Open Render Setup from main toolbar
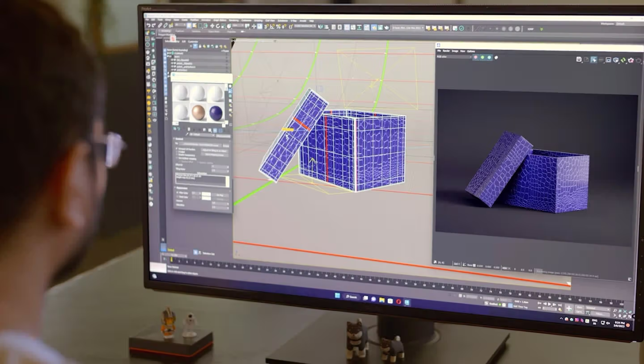This screenshot has height=364, width=644. [x=374, y=27]
